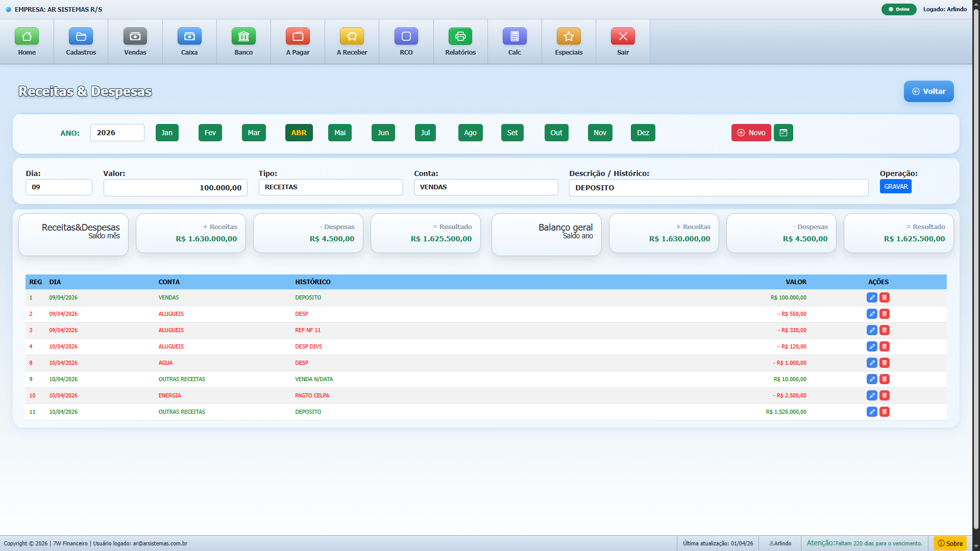Open the Banco icon
The width and height of the screenshot is (980, 551).
(243, 36)
